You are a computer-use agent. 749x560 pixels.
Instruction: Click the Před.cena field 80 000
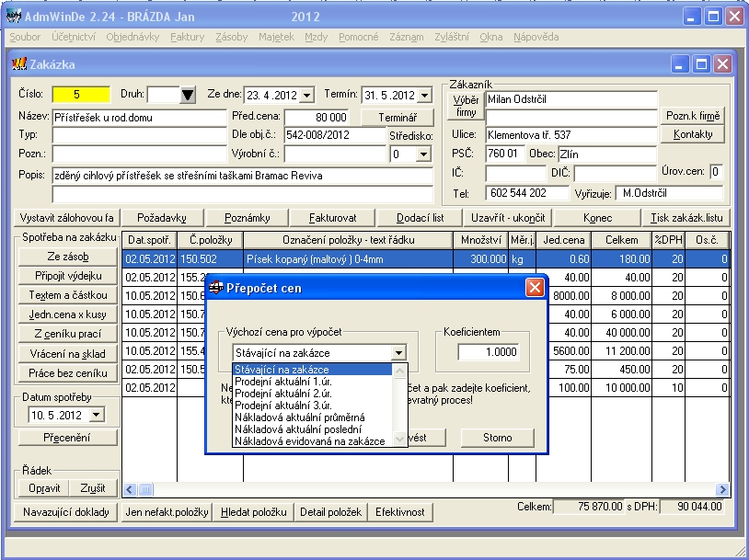click(316, 118)
